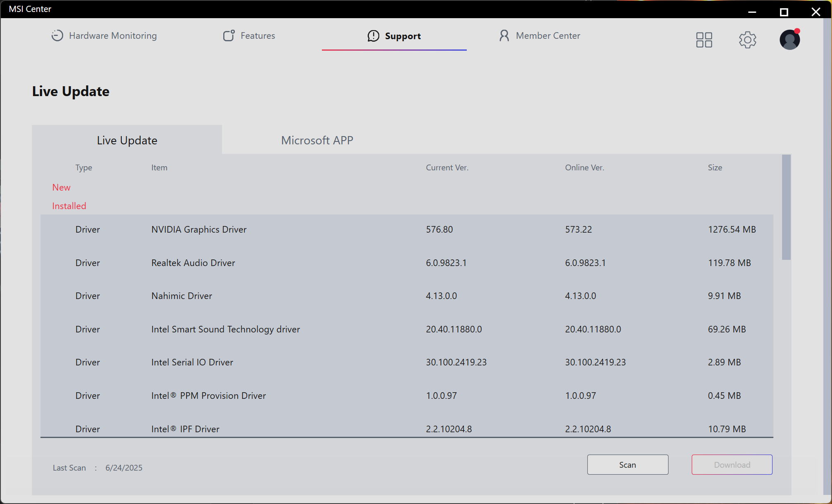Click the Features tab icon

pos(229,36)
